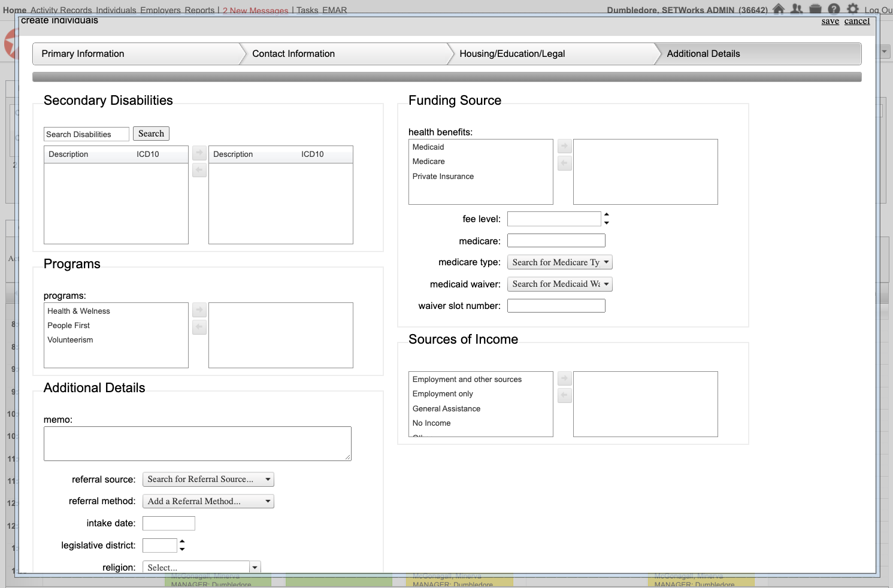Click the Search disabilities button
The width and height of the screenshot is (893, 588).
tap(151, 134)
